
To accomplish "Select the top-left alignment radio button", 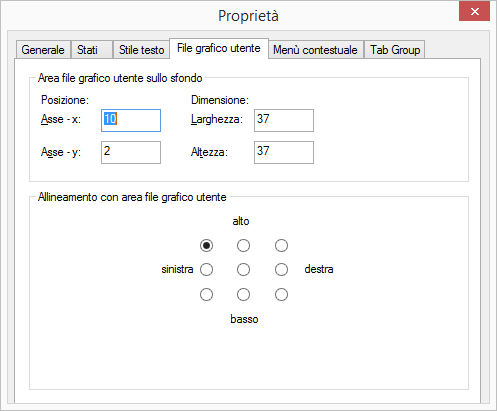I will coord(207,246).
